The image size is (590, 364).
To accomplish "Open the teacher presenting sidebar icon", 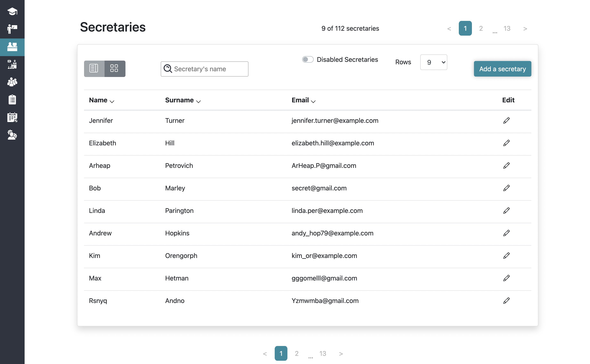I will pos(12,29).
